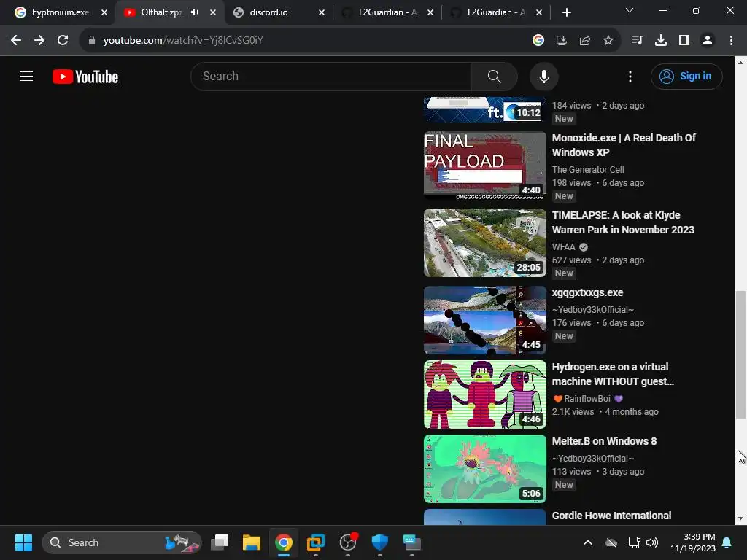Viewport: 747px width, 560px height.
Task: Click the Melter.B flower thumbnail
Action: pyautogui.click(x=485, y=469)
